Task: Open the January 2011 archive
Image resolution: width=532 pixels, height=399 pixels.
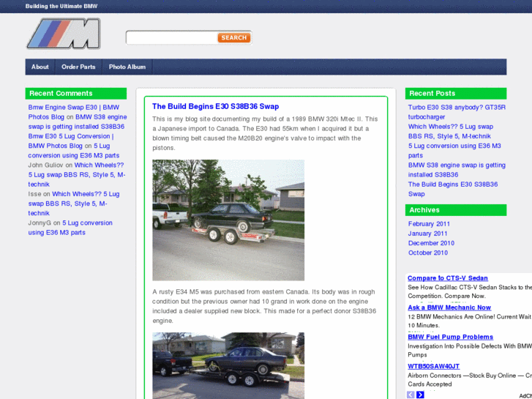Action: (x=427, y=234)
